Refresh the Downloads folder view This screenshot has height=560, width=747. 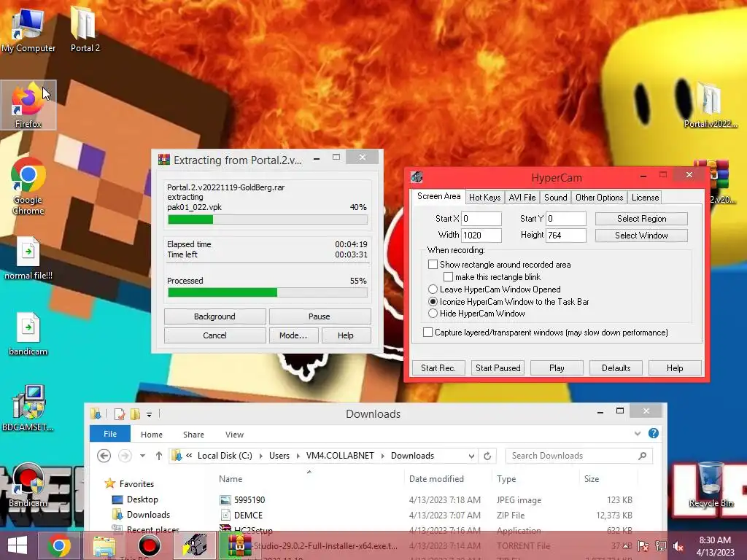tap(487, 456)
